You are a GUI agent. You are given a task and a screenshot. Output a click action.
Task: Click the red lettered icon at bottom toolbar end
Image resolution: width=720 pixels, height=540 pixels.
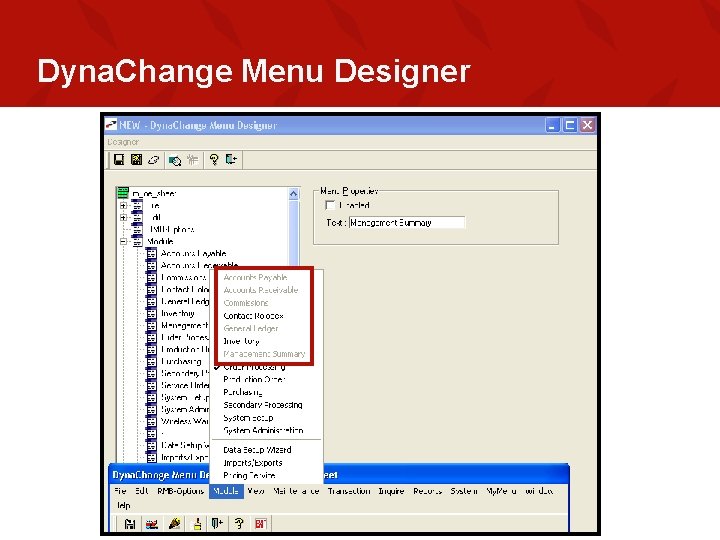[x=260, y=523]
